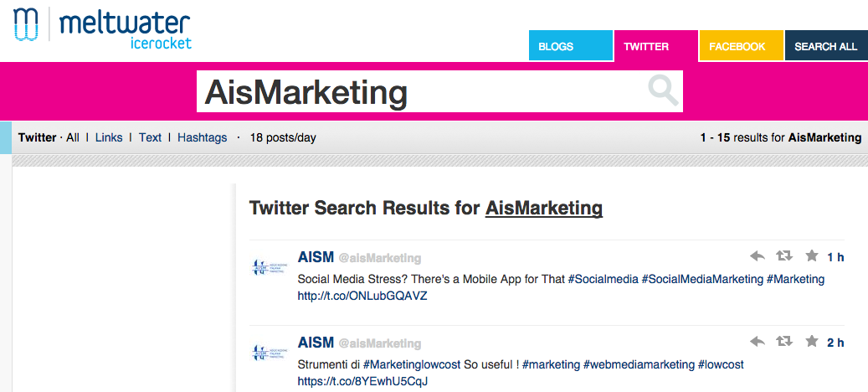
Task: Open first tweet's AISM avatar thumbnail
Action: coord(270,267)
